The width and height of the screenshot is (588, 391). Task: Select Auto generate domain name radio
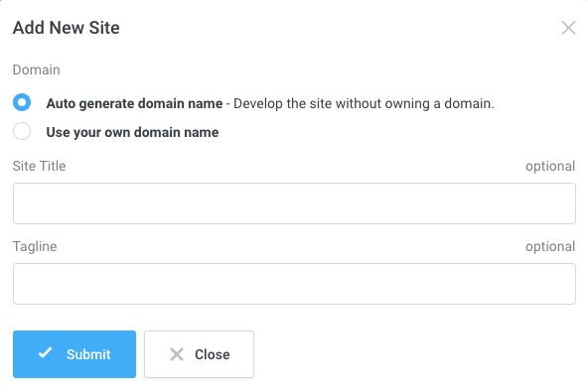pyautogui.click(x=22, y=102)
